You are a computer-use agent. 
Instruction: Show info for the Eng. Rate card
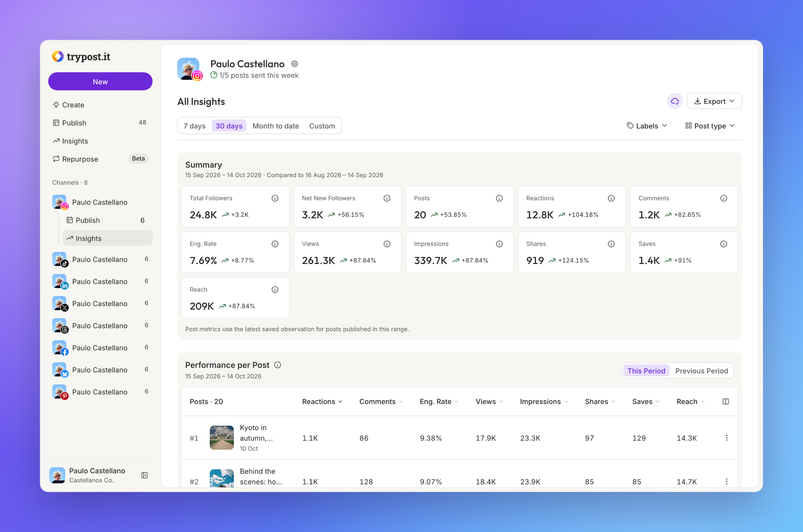pyautogui.click(x=275, y=244)
